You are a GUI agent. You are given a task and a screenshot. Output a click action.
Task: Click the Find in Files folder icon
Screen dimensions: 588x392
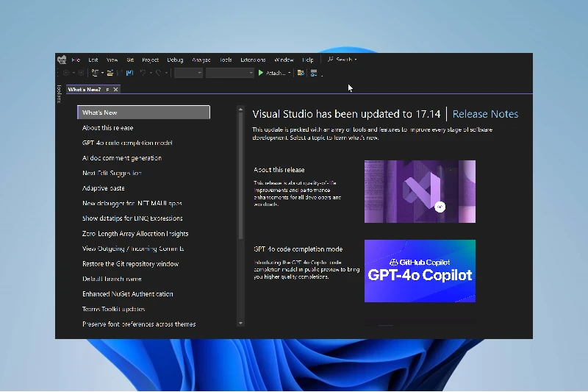(301, 73)
